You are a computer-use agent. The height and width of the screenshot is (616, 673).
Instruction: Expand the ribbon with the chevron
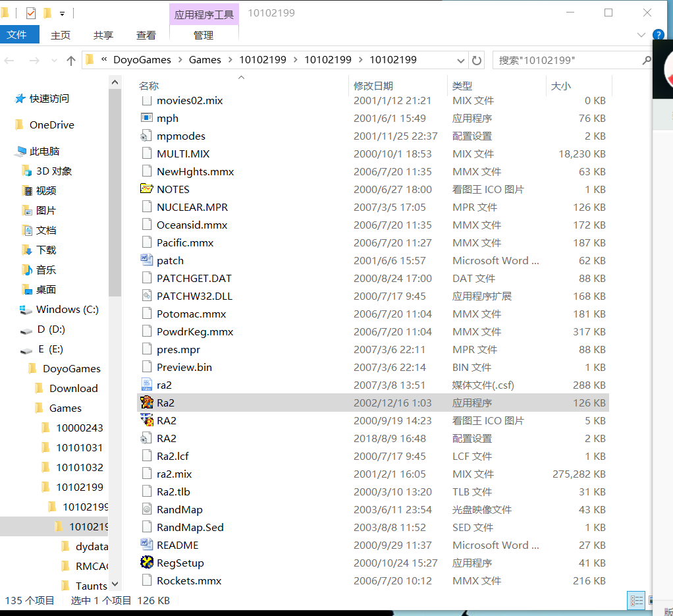(641, 35)
